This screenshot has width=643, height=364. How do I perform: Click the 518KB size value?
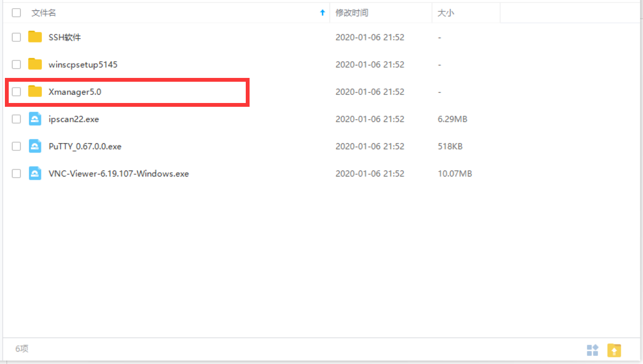tap(450, 147)
